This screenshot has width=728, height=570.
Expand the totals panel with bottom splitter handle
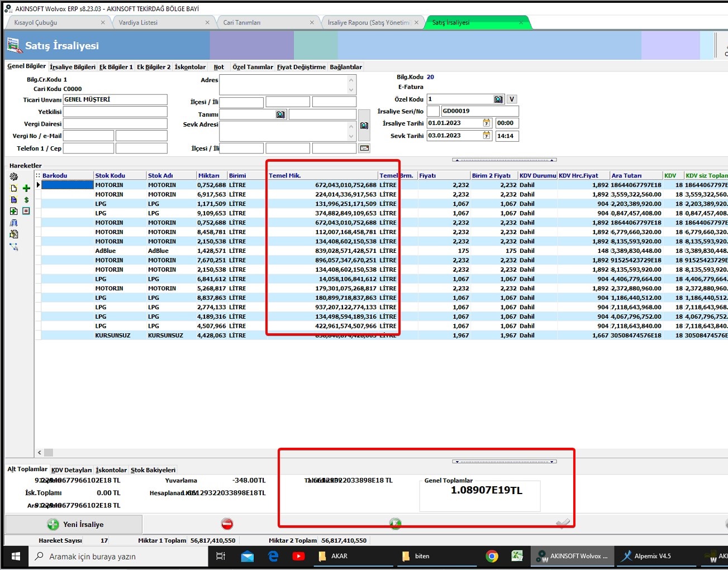505,462
